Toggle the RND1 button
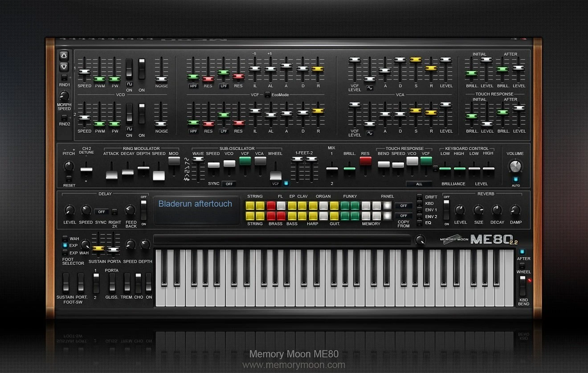The height and width of the screenshot is (373, 588). [64, 77]
